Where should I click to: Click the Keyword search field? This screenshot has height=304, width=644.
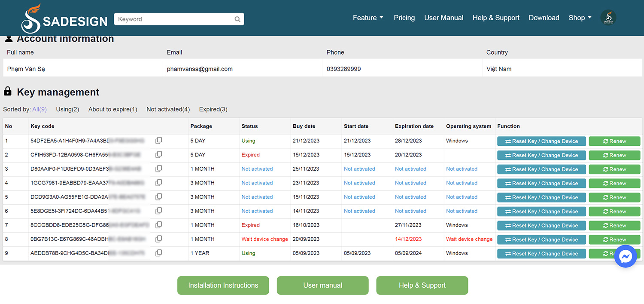(174, 19)
